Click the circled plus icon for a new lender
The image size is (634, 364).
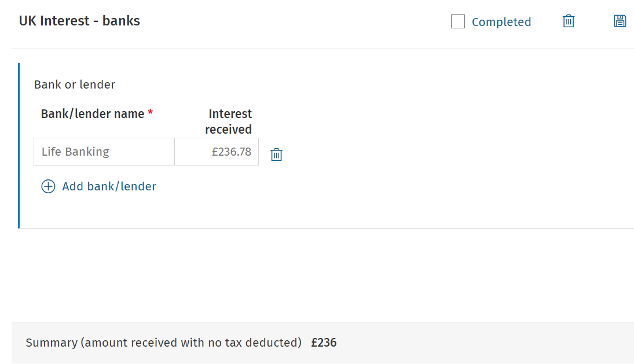click(48, 186)
